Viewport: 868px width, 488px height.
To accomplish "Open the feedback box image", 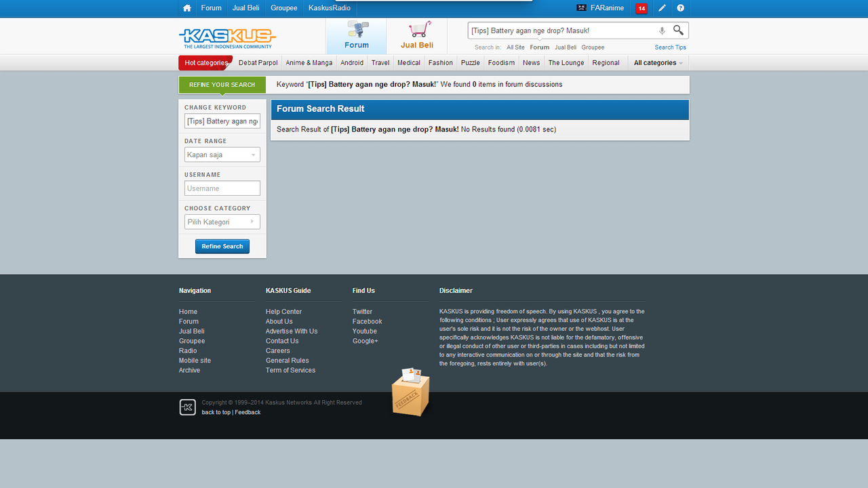I will tap(411, 392).
